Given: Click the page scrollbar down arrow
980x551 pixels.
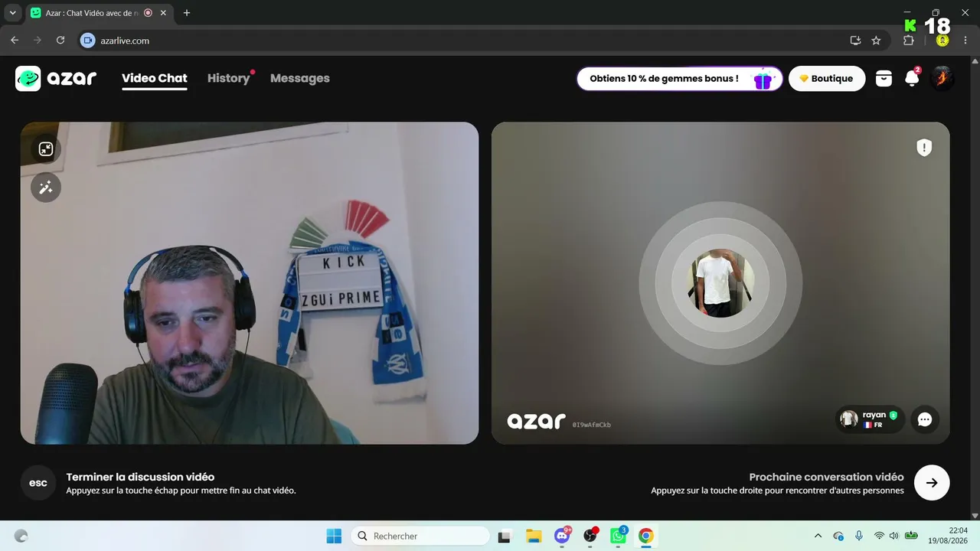Looking at the screenshot, I should point(975,516).
